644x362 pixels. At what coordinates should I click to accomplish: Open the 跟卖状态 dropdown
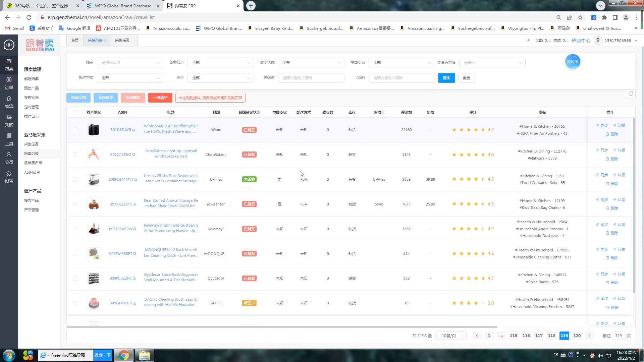(x=311, y=63)
